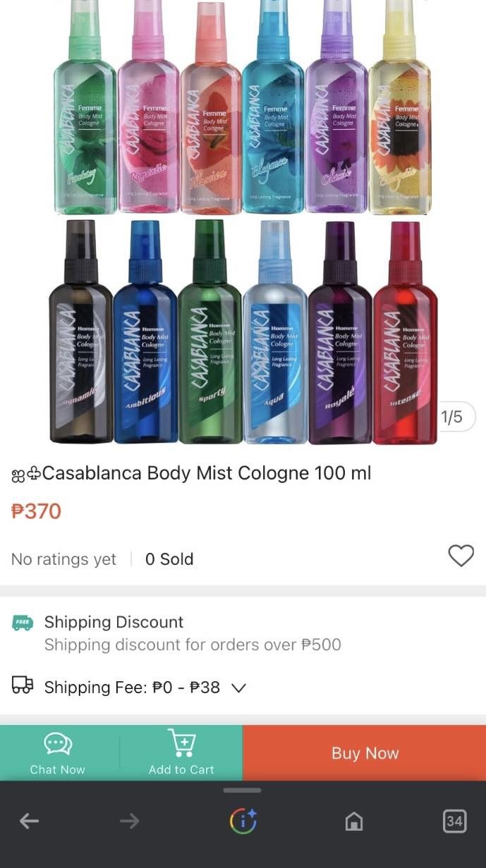Open the Google assistant sparkle icon
Screen dimensions: 486x868
click(x=243, y=821)
